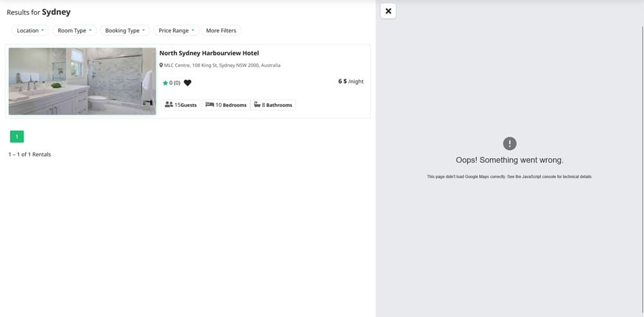Click the location pin icon beside address

[162, 66]
